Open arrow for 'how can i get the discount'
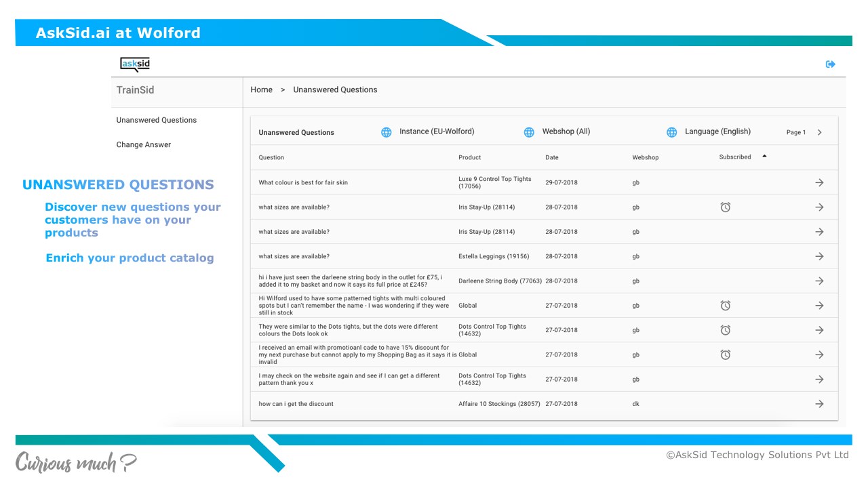 819,404
